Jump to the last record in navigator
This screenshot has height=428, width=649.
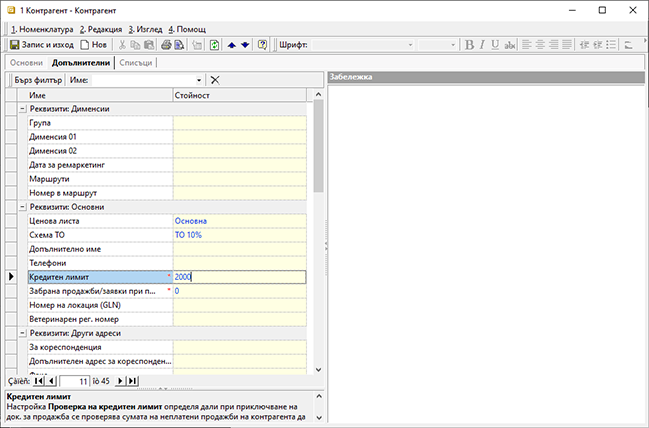coord(132,381)
